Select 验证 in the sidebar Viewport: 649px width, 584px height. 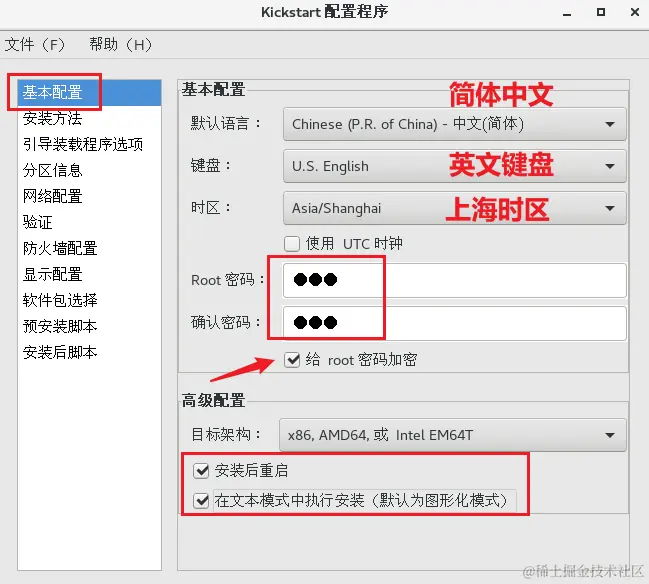pyautogui.click(x=89, y=223)
